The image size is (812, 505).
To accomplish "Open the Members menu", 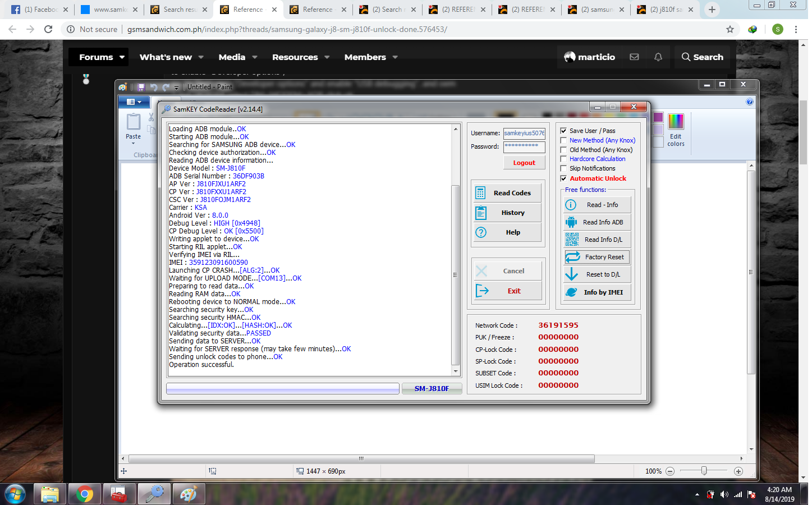I will point(365,57).
